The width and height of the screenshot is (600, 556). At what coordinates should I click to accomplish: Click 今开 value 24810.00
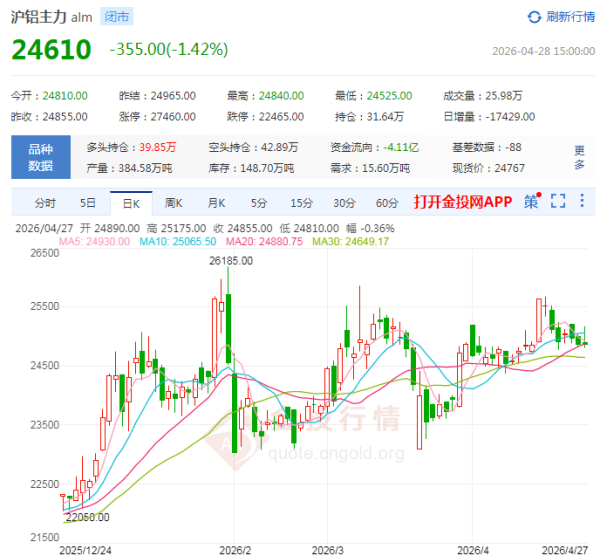[x=65, y=96]
